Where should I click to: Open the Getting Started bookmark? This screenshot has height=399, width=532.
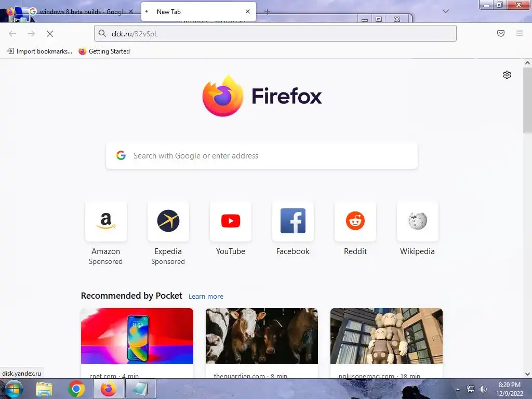click(104, 51)
